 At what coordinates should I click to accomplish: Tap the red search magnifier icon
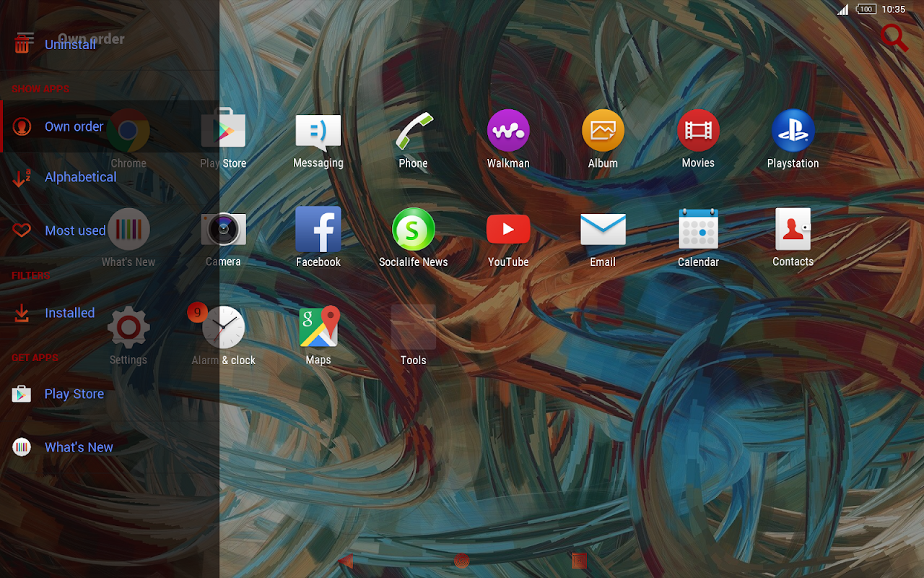[894, 38]
